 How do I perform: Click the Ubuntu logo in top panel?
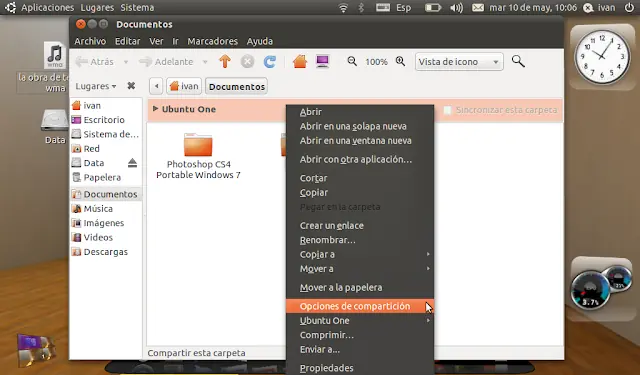pos(10,7)
